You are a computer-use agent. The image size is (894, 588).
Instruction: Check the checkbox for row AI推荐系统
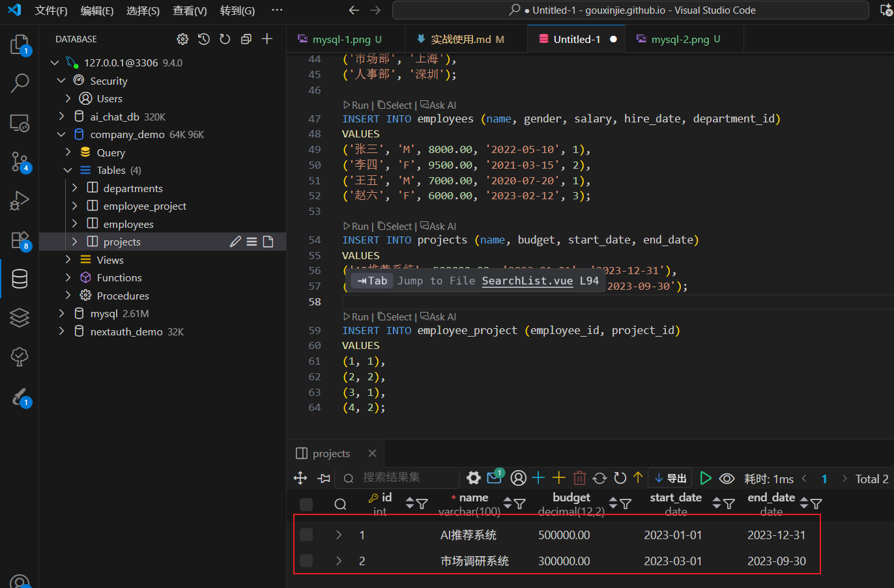pos(306,535)
